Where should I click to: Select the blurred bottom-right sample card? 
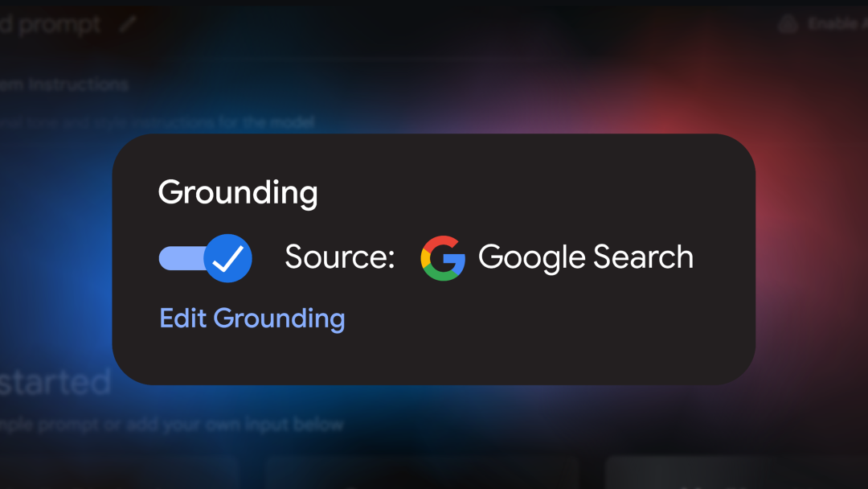point(736,473)
